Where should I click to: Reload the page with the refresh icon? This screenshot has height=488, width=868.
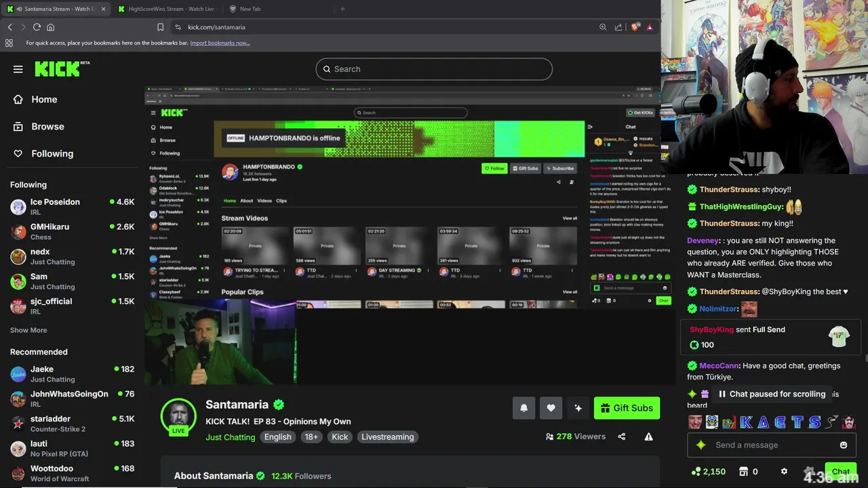pos(37,27)
